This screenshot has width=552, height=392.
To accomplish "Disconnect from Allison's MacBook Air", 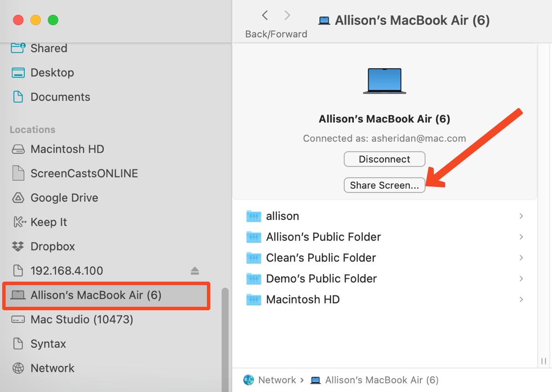I will 385,159.
